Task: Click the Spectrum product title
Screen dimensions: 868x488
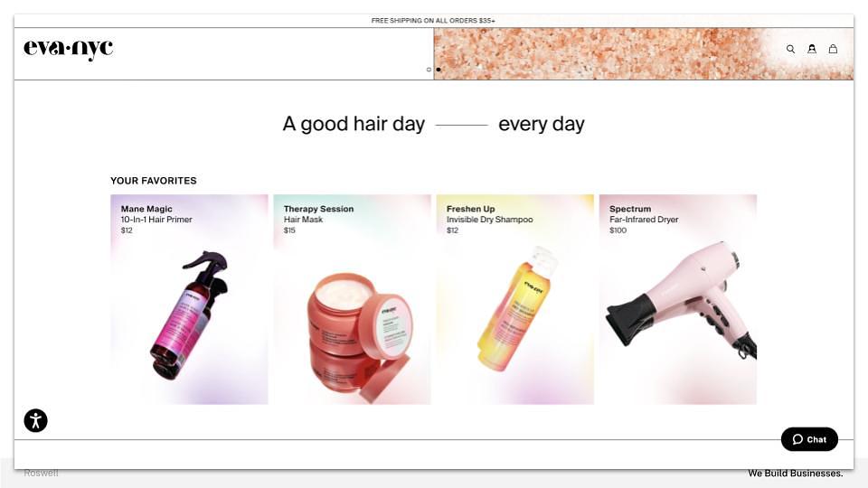Action: 630,209
